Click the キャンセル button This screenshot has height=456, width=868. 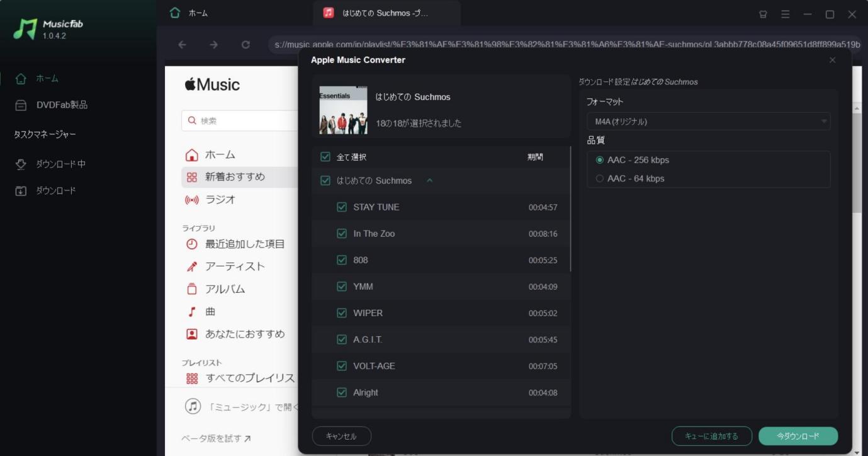(x=342, y=436)
